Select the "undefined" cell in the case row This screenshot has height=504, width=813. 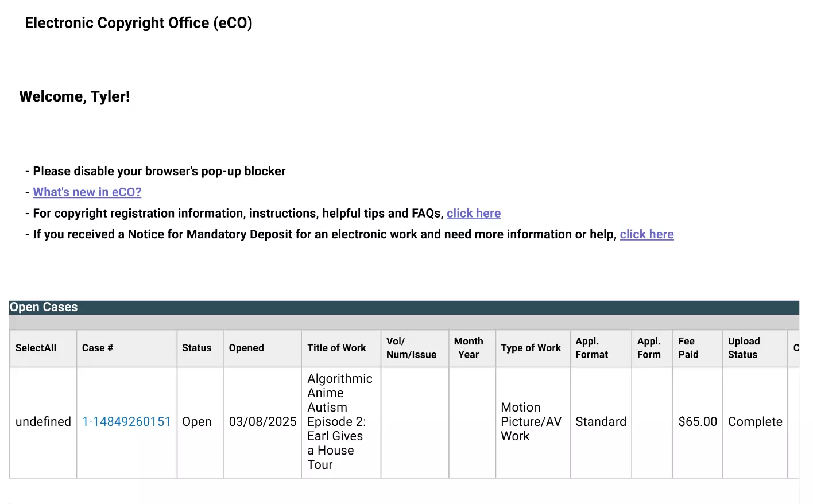(x=43, y=422)
